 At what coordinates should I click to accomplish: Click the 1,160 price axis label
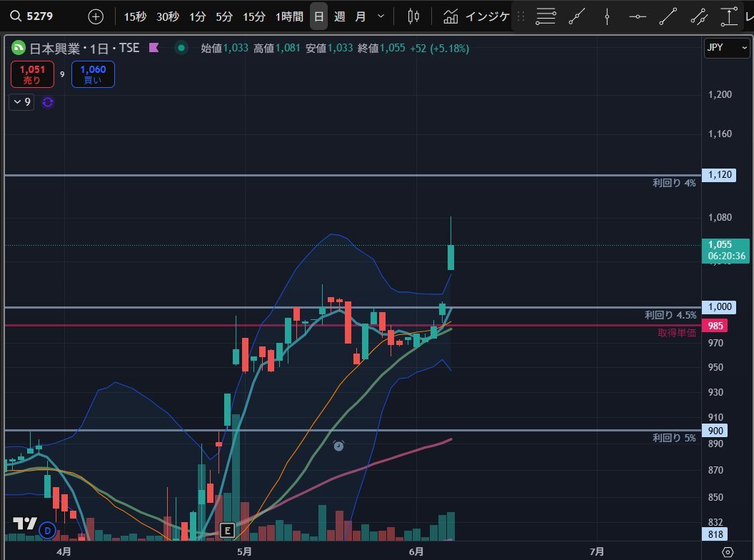(720, 134)
